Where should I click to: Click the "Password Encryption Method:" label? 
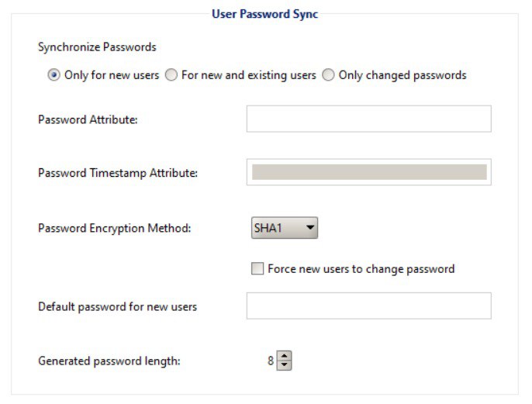pyautogui.click(x=114, y=229)
